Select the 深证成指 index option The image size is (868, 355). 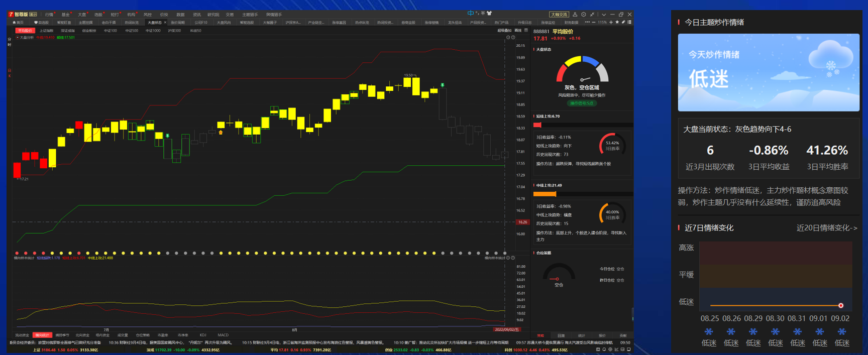tap(68, 31)
